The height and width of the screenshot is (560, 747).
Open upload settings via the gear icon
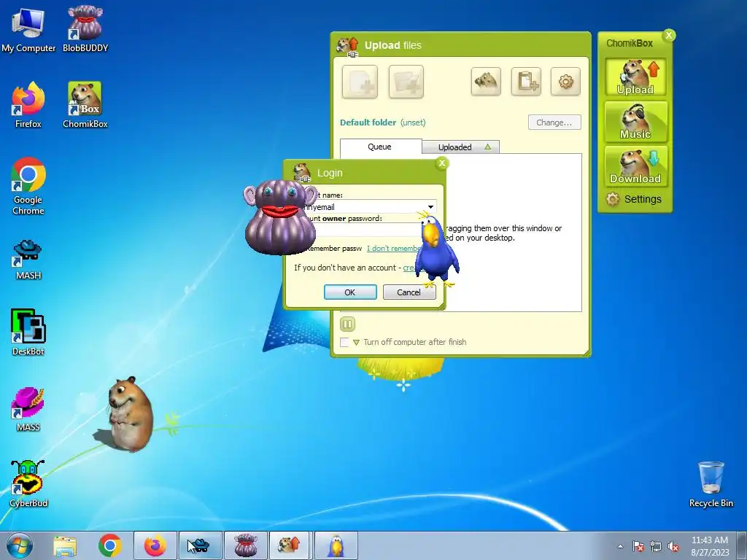point(565,82)
